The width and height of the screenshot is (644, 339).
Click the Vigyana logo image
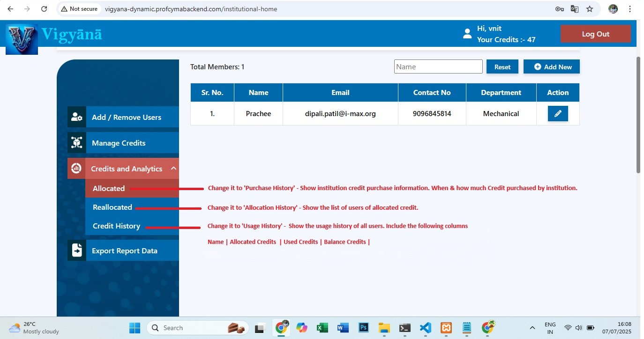[x=22, y=39]
